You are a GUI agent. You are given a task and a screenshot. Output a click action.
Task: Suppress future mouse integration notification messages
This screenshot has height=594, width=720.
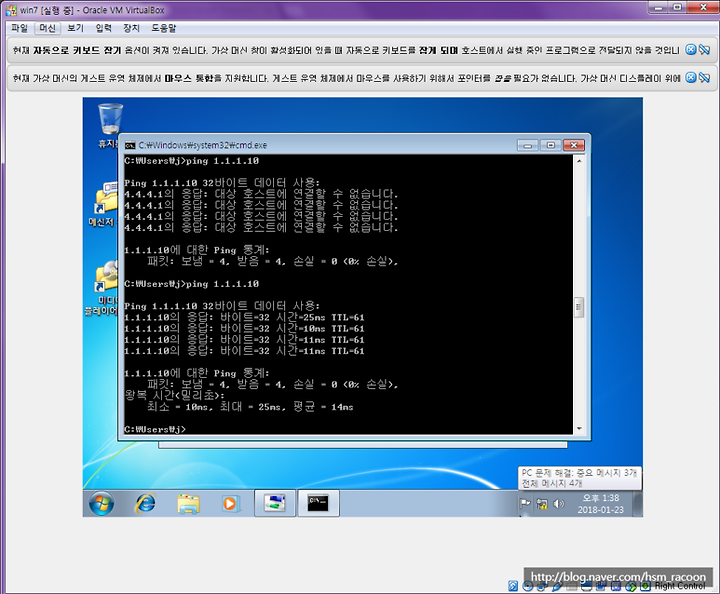click(x=704, y=78)
